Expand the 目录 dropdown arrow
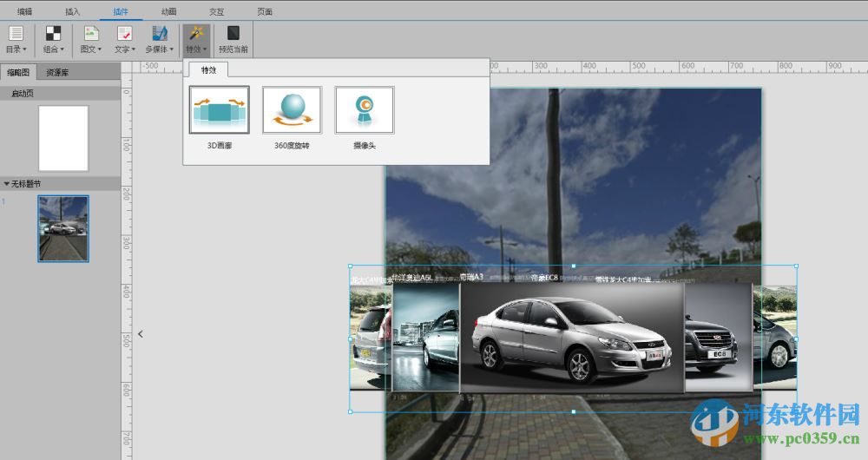868x460 pixels. pos(24,49)
